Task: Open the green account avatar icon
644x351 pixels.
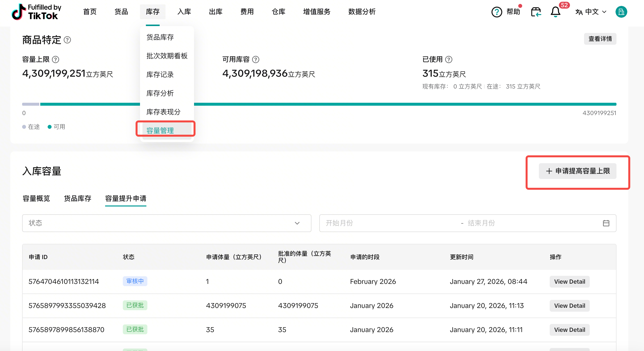Action: [x=621, y=12]
